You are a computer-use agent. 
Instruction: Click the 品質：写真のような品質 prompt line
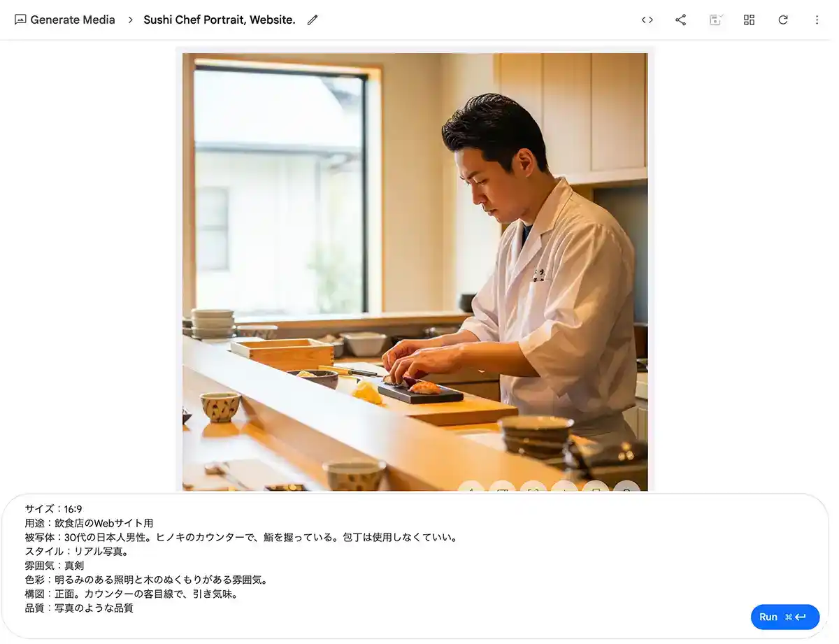(79, 608)
